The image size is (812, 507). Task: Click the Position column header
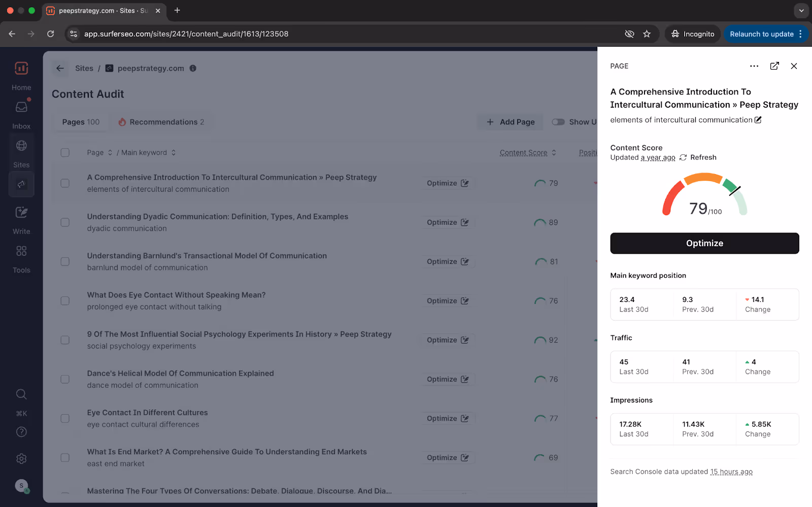(x=588, y=153)
